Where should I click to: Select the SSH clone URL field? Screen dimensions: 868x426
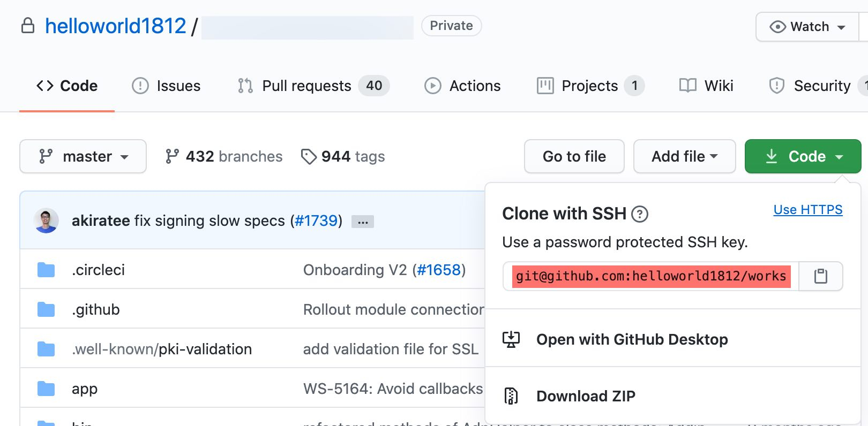[x=651, y=276]
